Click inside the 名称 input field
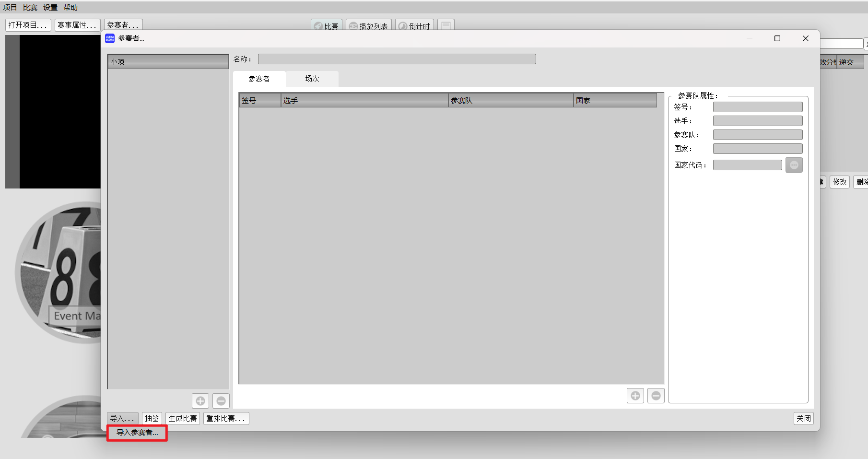868x459 pixels. click(397, 59)
